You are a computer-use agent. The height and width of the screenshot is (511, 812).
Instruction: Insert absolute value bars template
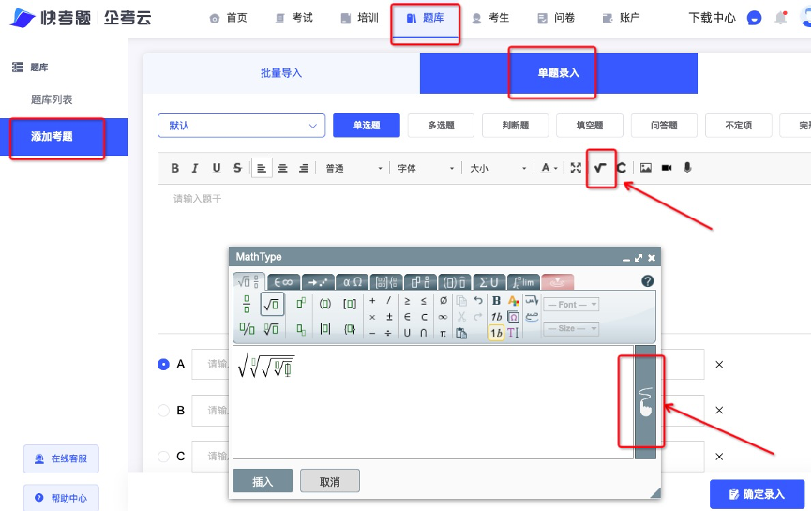(x=325, y=329)
